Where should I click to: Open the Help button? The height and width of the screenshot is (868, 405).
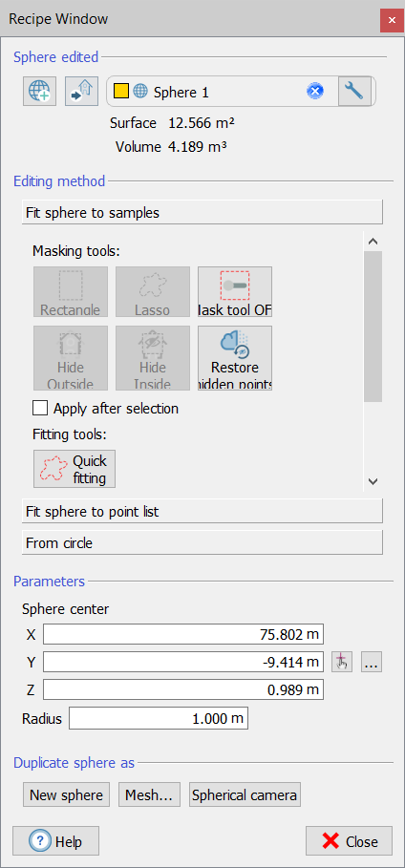point(56,841)
